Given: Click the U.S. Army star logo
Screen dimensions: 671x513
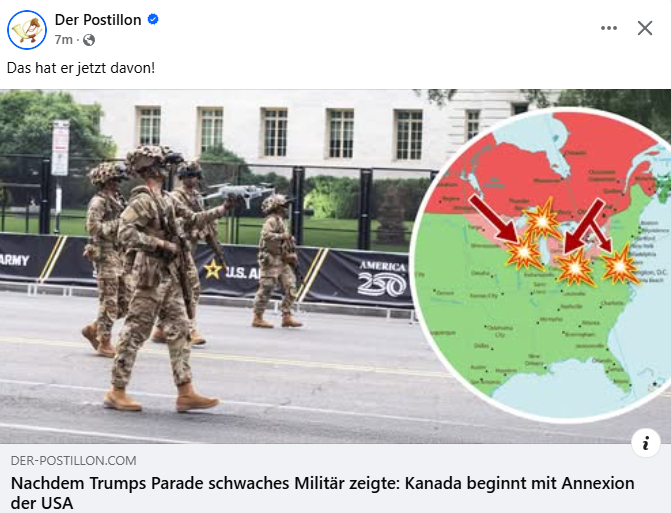Looking at the screenshot, I should (x=213, y=270).
